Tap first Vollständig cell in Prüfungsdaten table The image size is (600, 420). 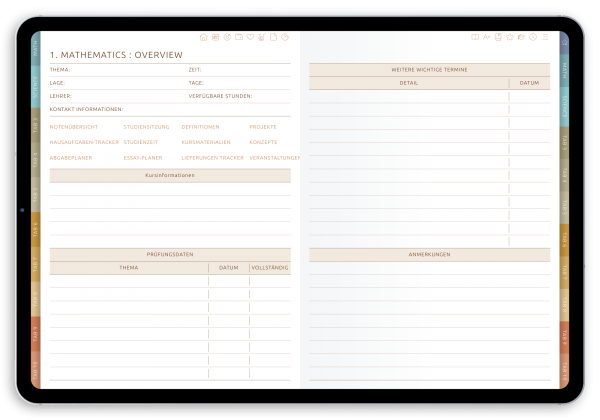(x=269, y=281)
